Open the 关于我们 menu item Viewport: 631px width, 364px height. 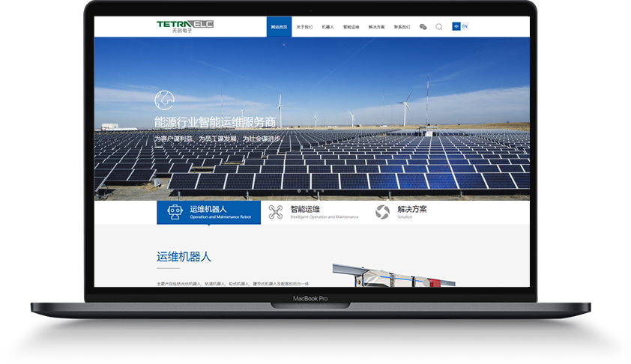(304, 27)
